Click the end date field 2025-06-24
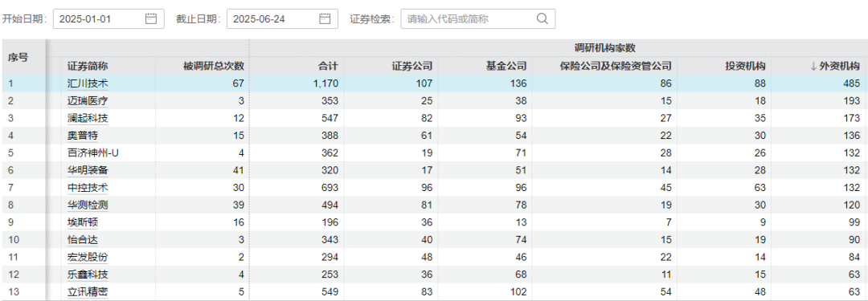 tap(282, 18)
